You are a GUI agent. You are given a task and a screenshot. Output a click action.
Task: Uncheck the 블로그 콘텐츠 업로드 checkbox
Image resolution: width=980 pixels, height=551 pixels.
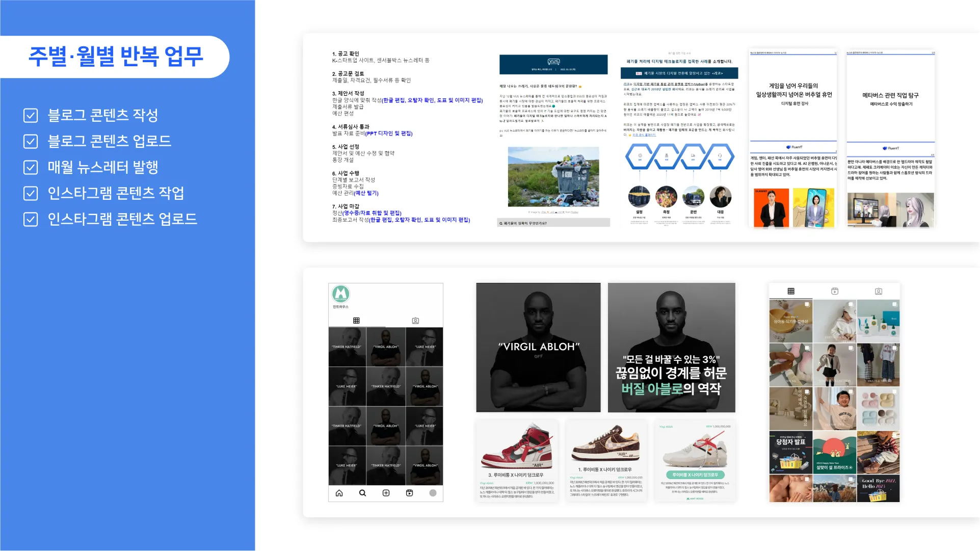coord(31,141)
